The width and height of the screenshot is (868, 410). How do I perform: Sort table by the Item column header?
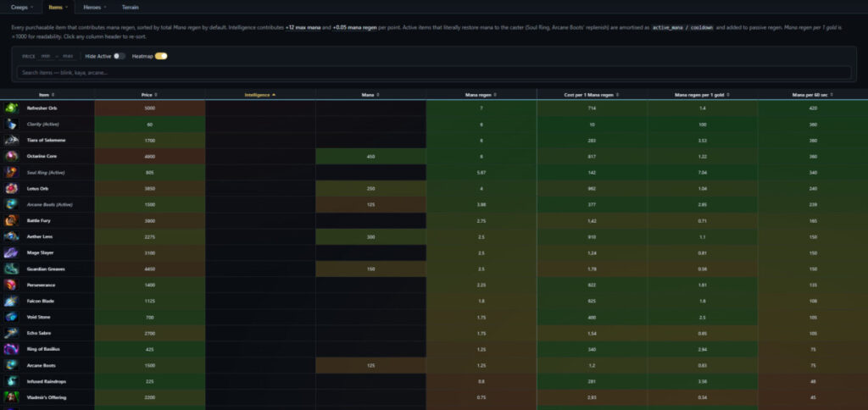47,95
